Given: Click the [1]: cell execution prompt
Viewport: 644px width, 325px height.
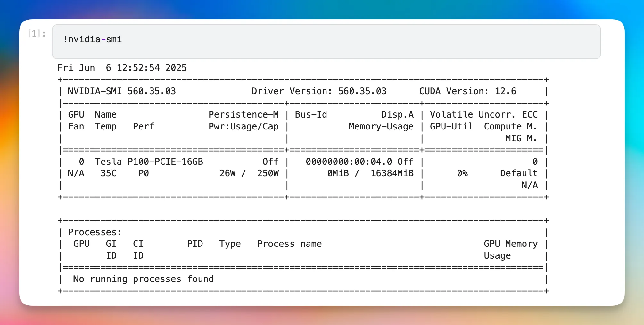Looking at the screenshot, I should click(x=37, y=33).
